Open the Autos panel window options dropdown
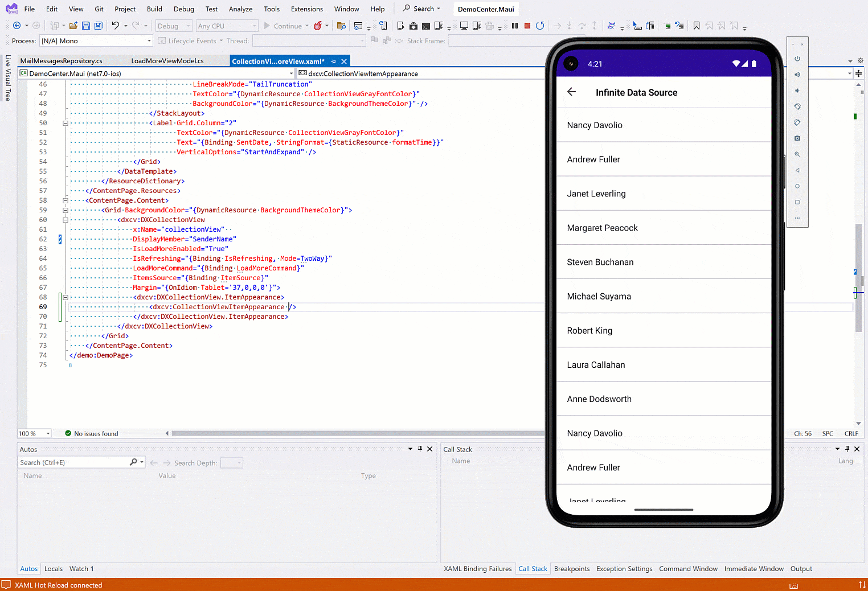The height and width of the screenshot is (591, 868). click(x=410, y=449)
